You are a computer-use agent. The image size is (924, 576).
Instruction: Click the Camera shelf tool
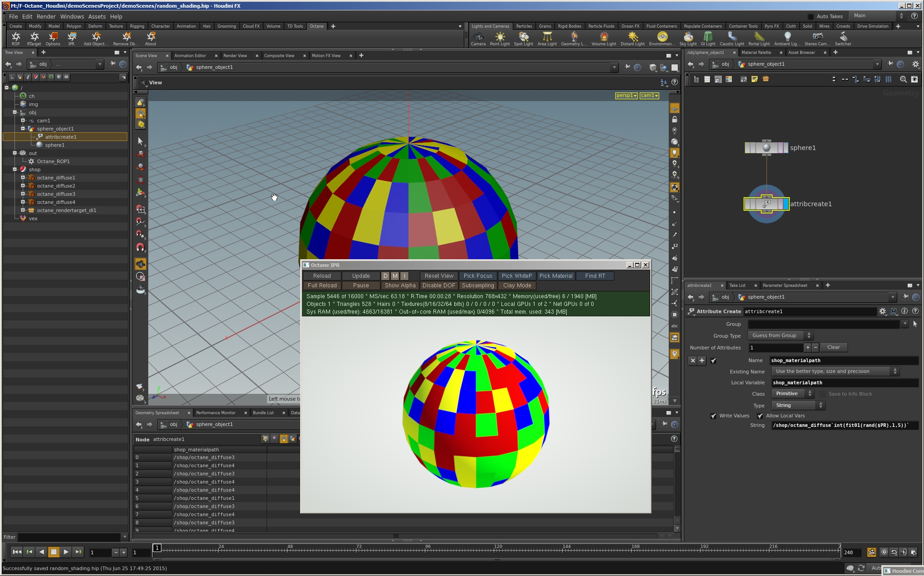pyautogui.click(x=478, y=38)
